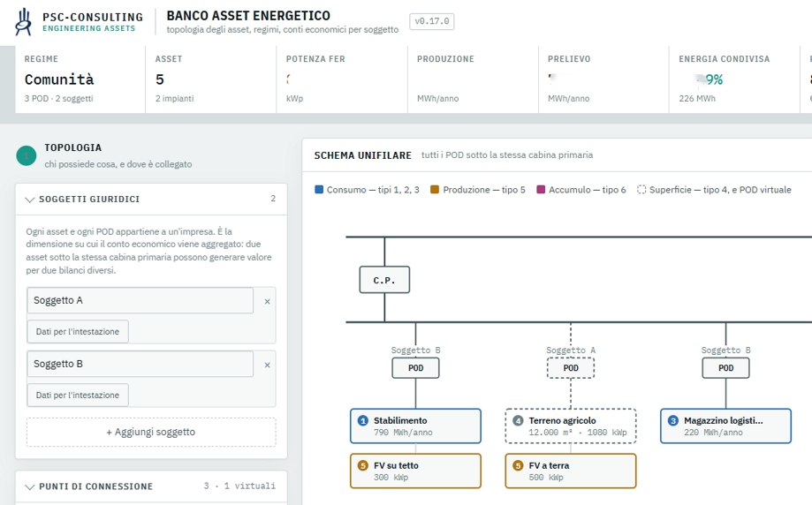Remove Soggetto A with its X icon
This screenshot has width=812, height=505.
pos(267,301)
